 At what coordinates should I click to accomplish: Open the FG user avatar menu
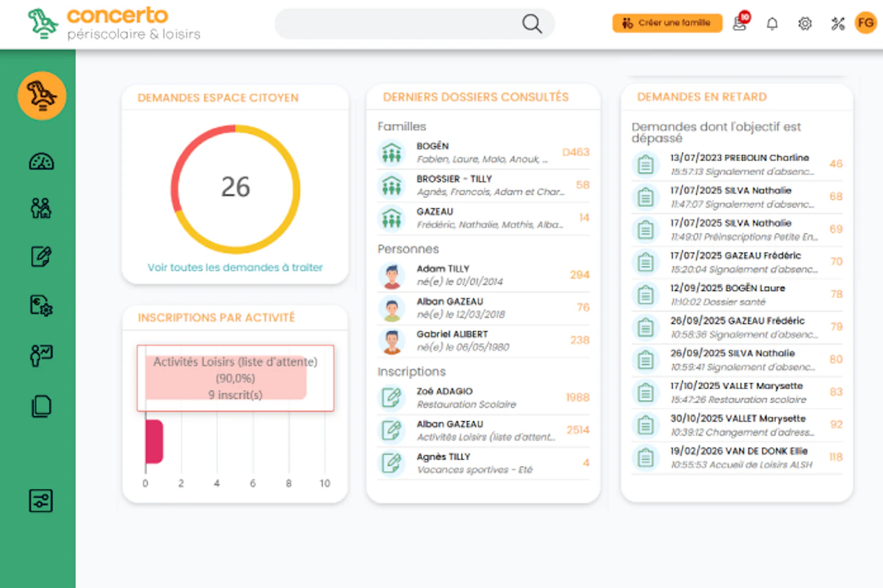tap(865, 23)
